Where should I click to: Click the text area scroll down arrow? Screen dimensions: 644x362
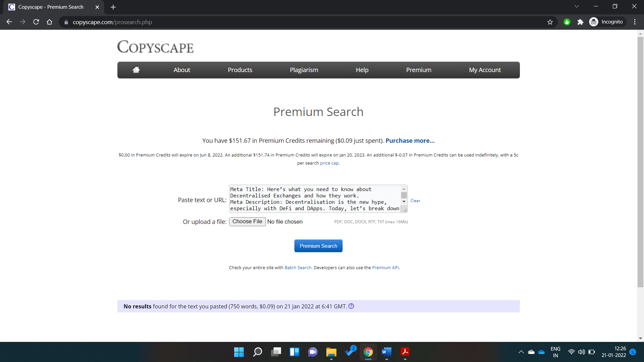click(x=404, y=202)
